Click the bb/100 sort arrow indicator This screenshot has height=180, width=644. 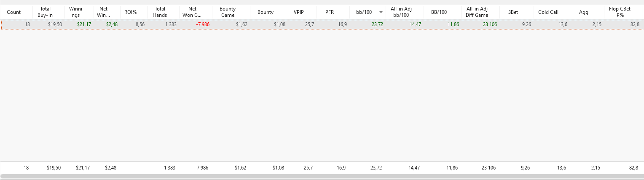(381, 12)
